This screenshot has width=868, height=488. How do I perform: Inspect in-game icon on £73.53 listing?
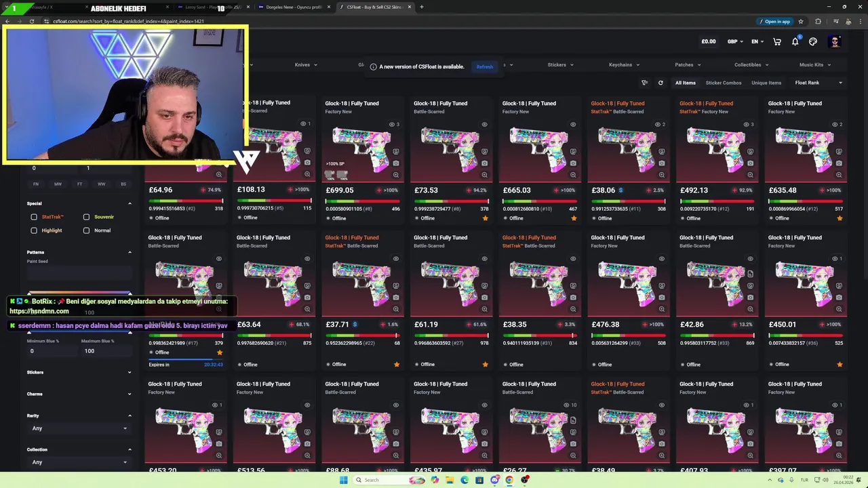coord(484,151)
